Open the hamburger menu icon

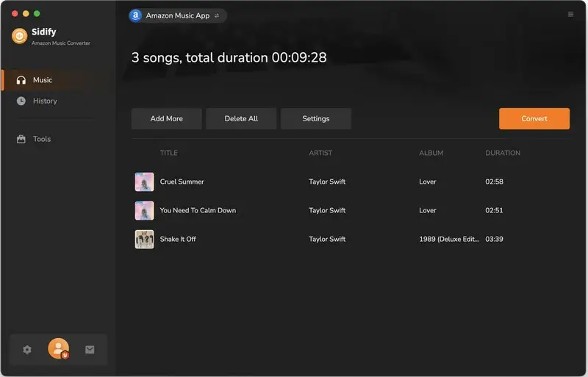pyautogui.click(x=570, y=14)
